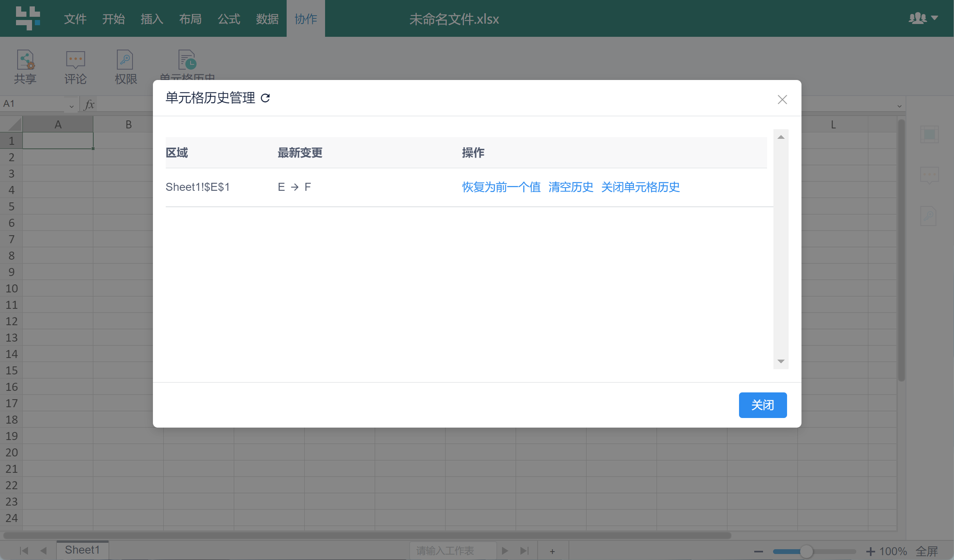Click 清空历史 link
Image resolution: width=954 pixels, height=560 pixels.
pos(571,187)
